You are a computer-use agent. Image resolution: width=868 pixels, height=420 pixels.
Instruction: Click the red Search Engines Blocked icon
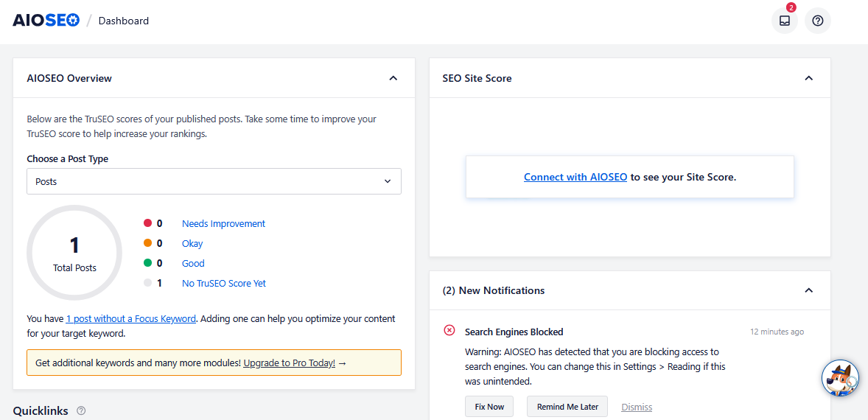449,330
